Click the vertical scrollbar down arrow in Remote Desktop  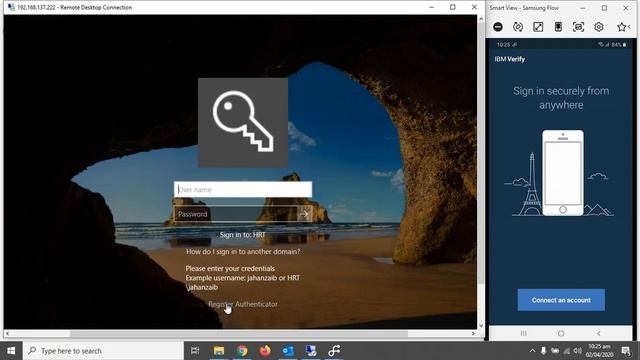[481, 325]
